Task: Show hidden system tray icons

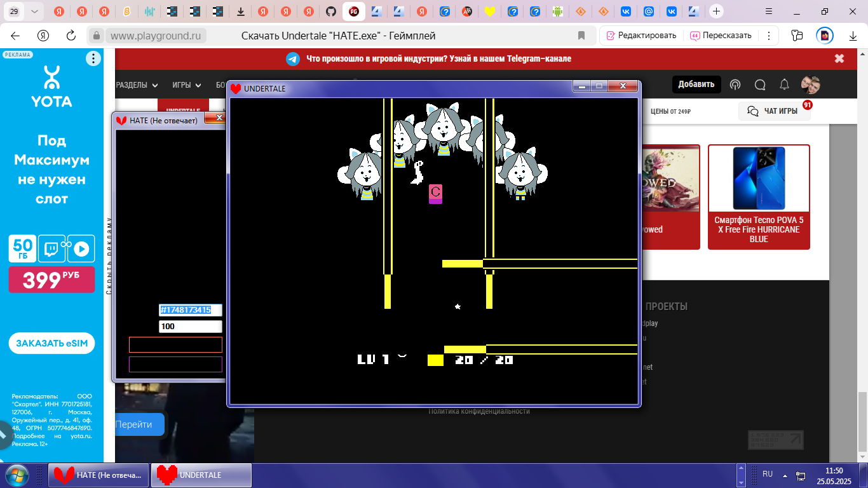Action: (x=785, y=475)
